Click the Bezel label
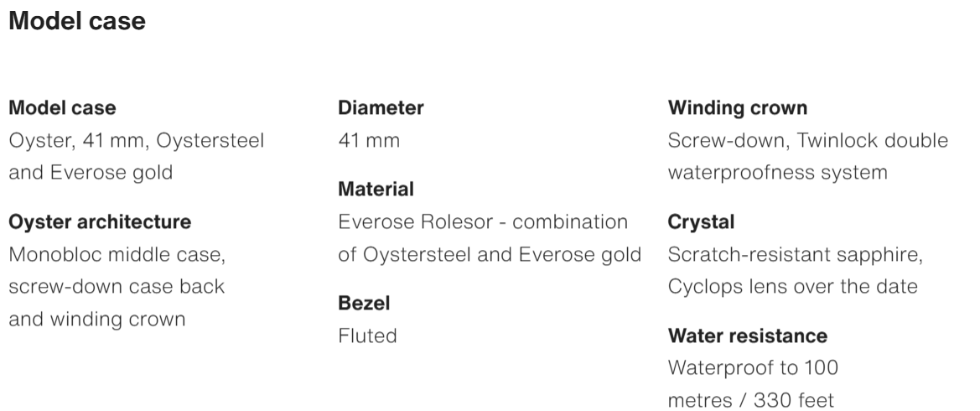Image resolution: width=980 pixels, height=411 pixels. tap(364, 303)
